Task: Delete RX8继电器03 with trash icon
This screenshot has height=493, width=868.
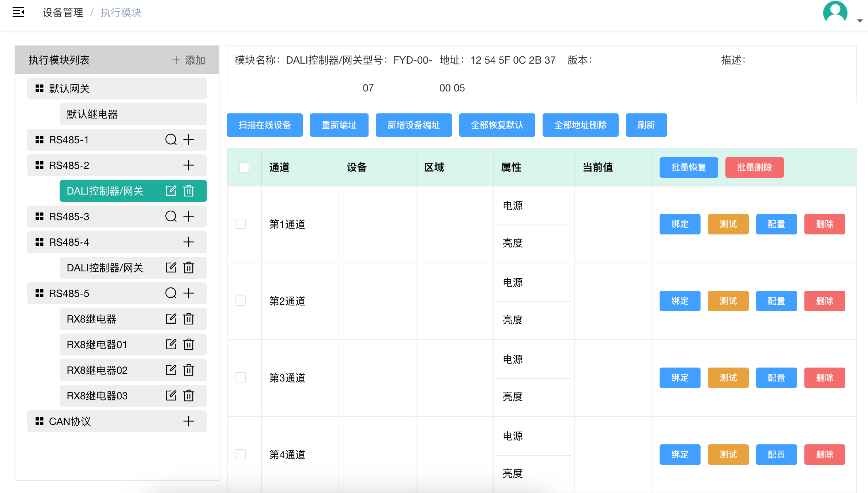Action: pyautogui.click(x=189, y=395)
